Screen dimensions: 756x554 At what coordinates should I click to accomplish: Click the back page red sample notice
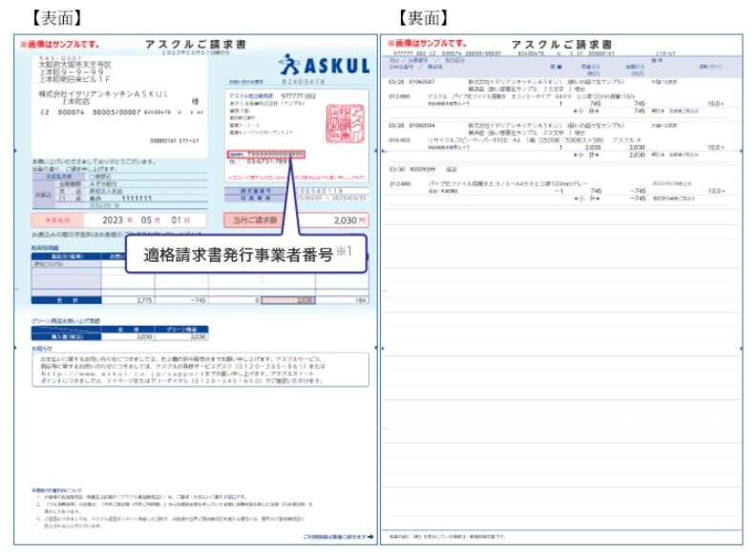tap(428, 43)
